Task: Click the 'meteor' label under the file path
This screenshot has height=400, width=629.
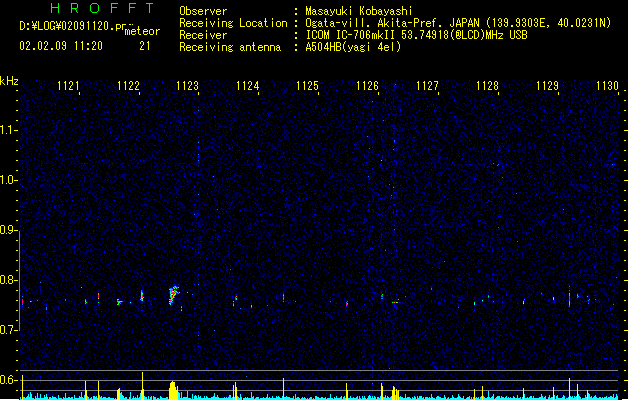Action: click(142, 31)
